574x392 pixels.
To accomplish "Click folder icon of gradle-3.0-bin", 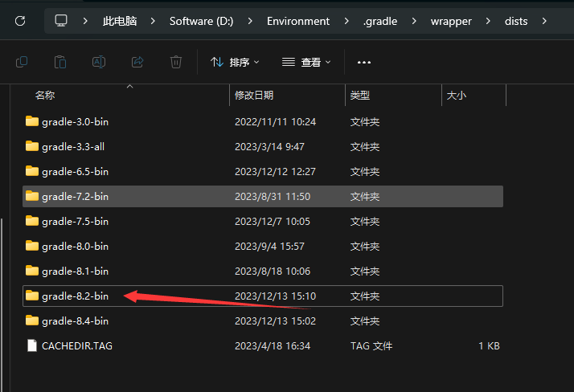I will [32, 121].
